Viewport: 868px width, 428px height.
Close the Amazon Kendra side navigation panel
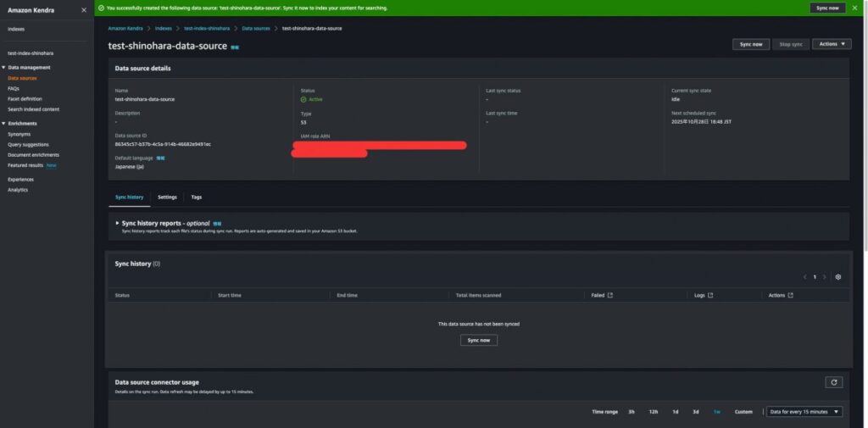pos(83,10)
